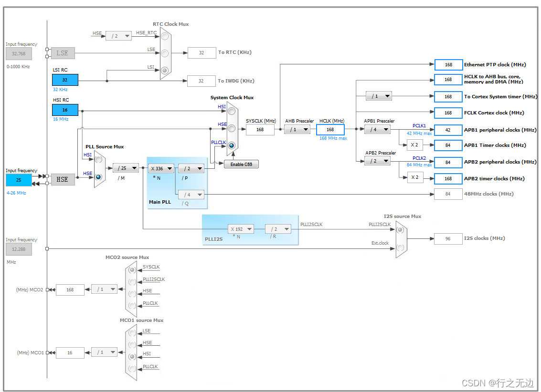Select HSE in MCO2 source Mux

point(132,294)
